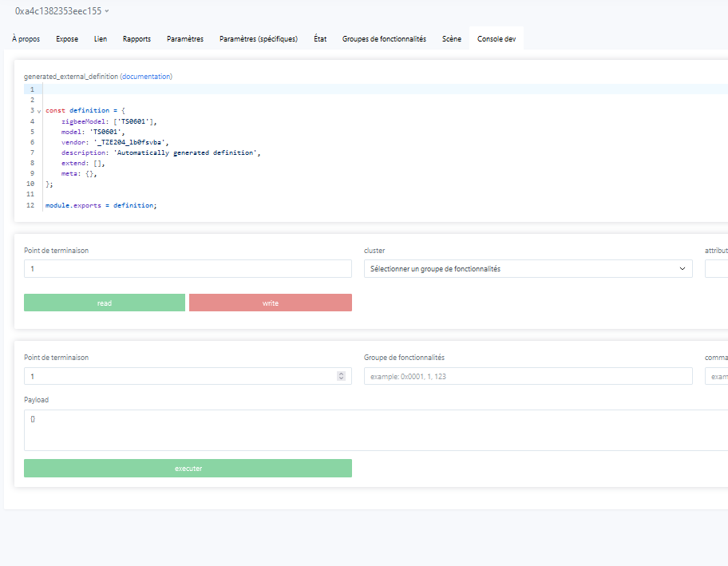Click the 'meta: {},' code line
The width and height of the screenshot is (728, 566).
tap(79, 174)
